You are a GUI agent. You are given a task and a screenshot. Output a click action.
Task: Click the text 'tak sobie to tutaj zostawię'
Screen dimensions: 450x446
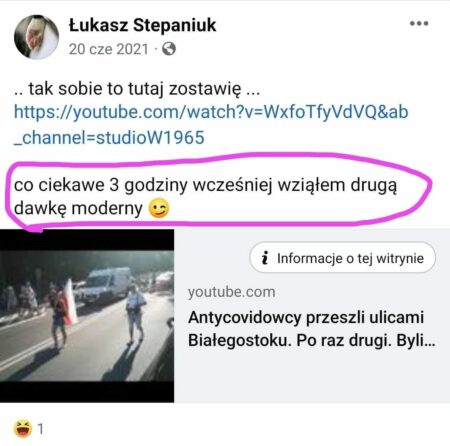point(134,89)
